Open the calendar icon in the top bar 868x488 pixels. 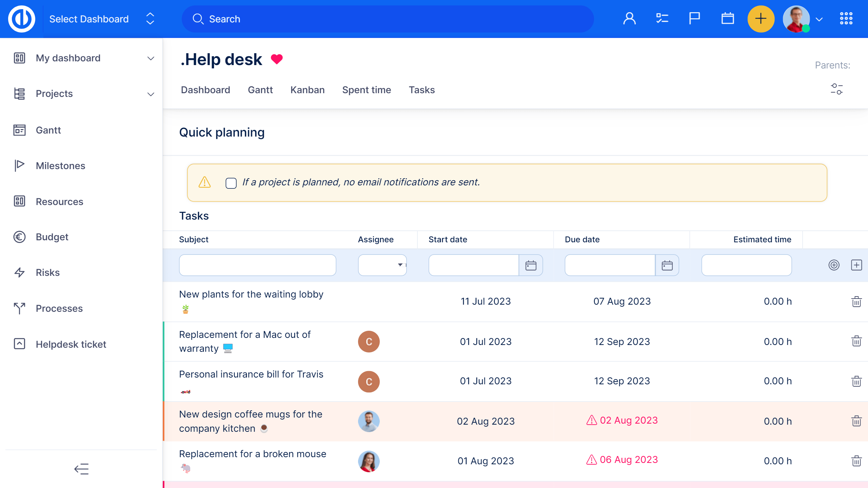click(x=727, y=19)
